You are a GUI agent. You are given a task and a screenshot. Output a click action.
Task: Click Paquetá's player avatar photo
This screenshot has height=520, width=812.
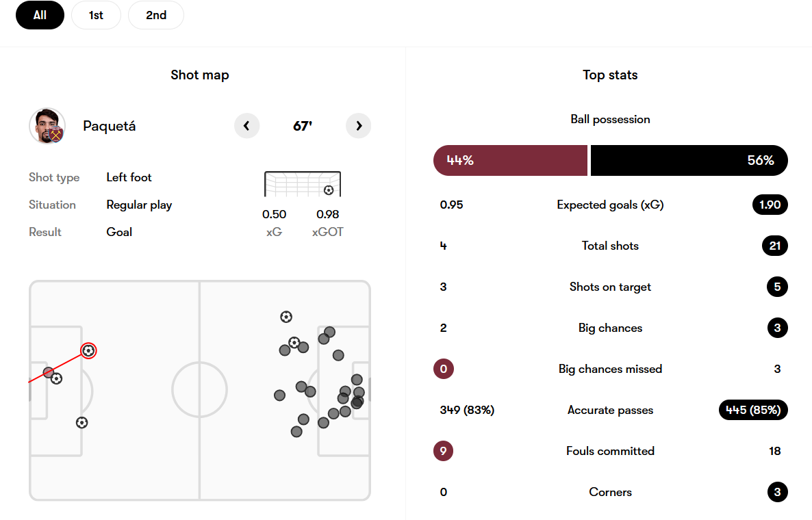(47, 126)
